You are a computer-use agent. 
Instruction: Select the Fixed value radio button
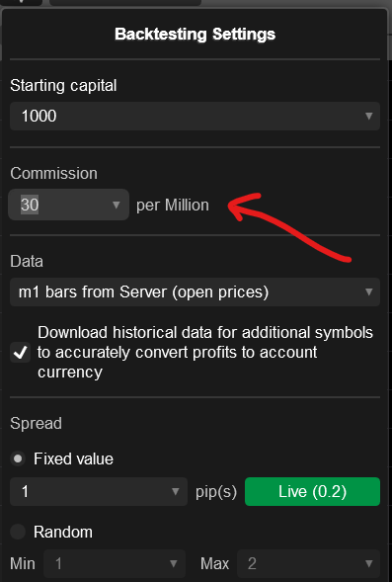point(18,458)
